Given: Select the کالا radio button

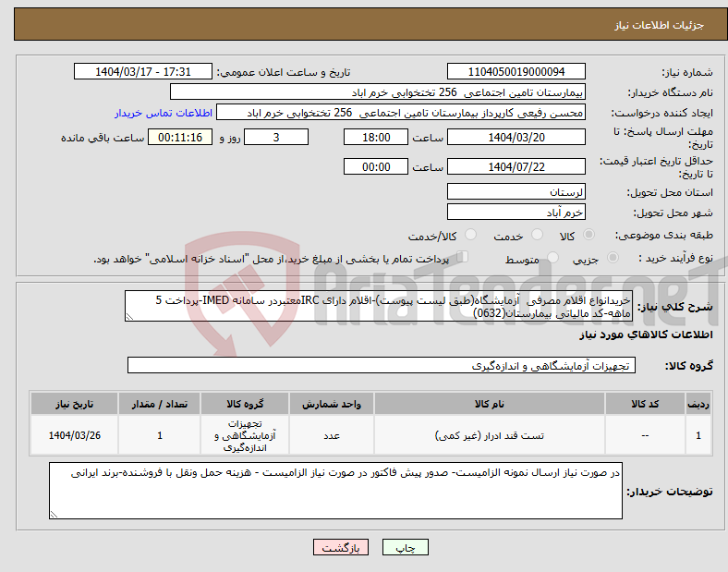Looking at the screenshot, I should pos(588,235).
